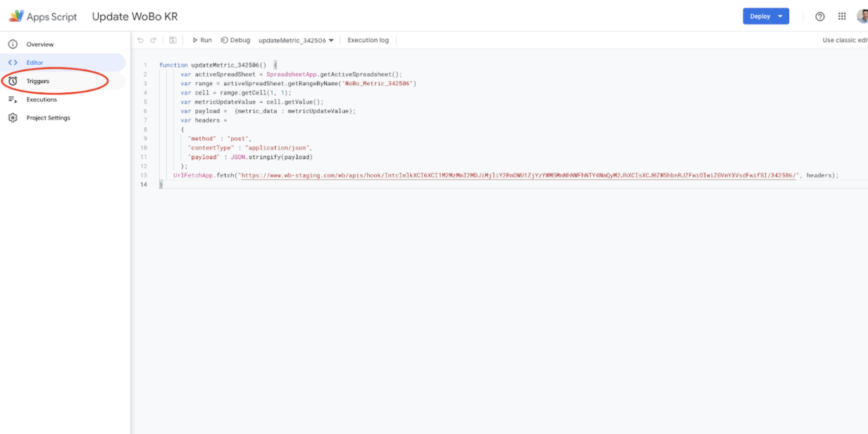Save project with the disk icon
Image resolution: width=868 pixels, height=434 pixels.
173,40
